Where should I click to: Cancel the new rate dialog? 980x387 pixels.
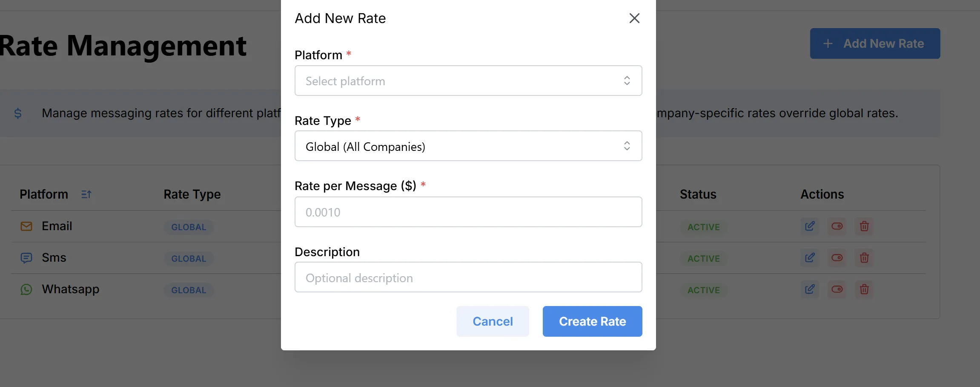[492, 321]
